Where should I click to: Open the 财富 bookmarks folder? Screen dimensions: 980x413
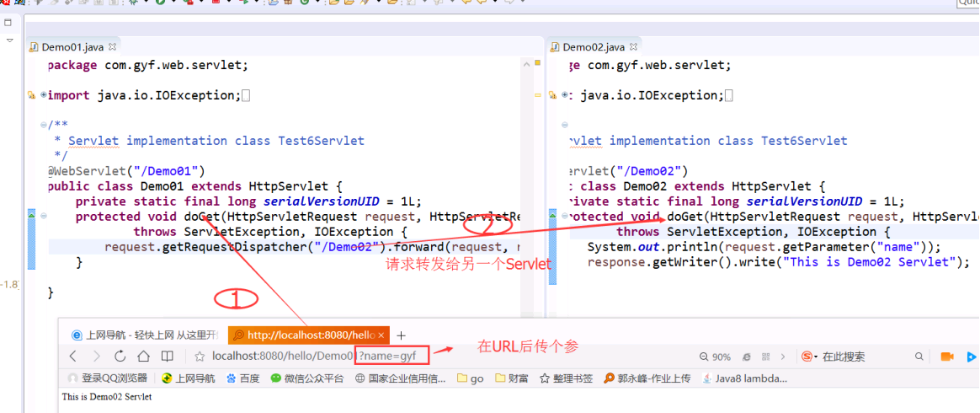point(511,378)
